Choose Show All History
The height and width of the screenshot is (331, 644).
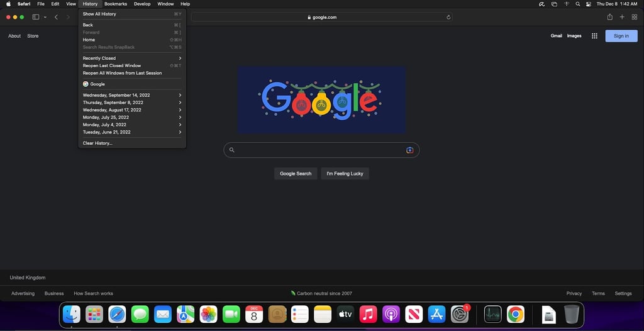tap(132, 14)
